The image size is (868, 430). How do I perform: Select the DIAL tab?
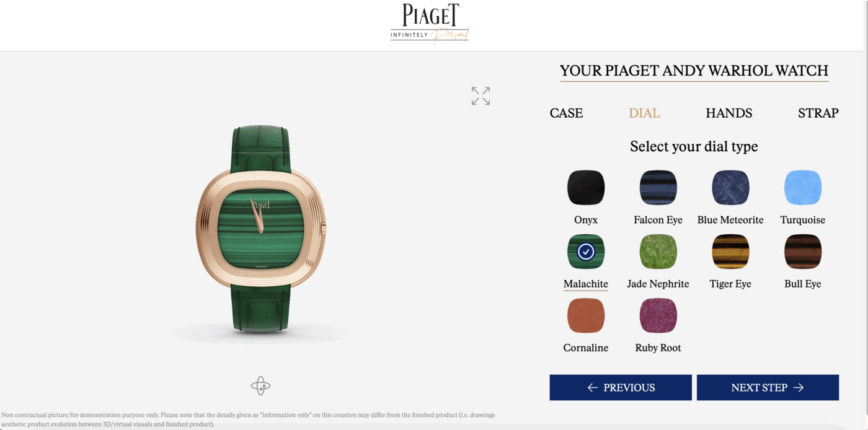point(644,113)
